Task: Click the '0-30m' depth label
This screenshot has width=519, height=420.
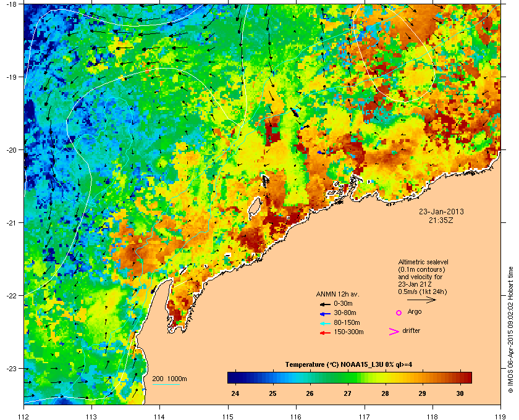Action: click(x=343, y=303)
